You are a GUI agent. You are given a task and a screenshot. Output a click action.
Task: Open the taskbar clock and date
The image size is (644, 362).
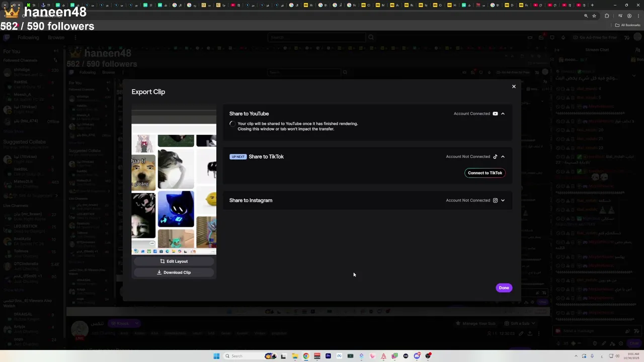(631, 356)
